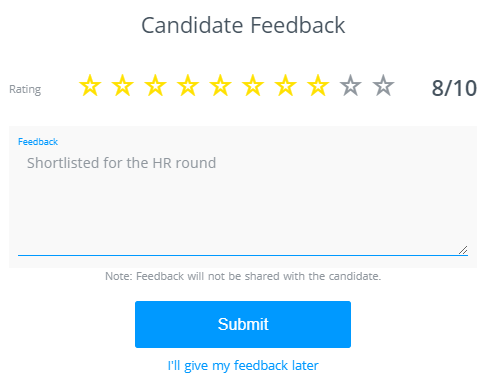This screenshot has height=387, width=489.
Task: Click the Rating label
Action: pyautogui.click(x=25, y=89)
